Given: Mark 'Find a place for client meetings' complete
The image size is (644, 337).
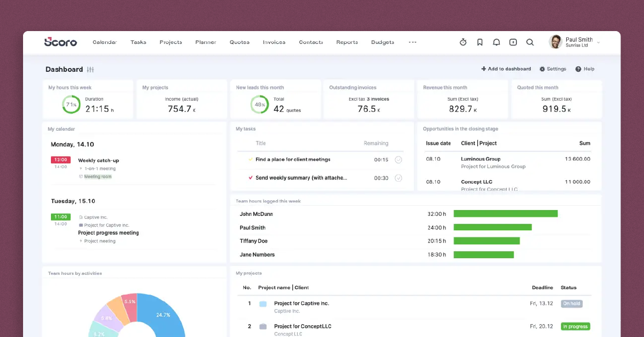Looking at the screenshot, I should point(398,160).
